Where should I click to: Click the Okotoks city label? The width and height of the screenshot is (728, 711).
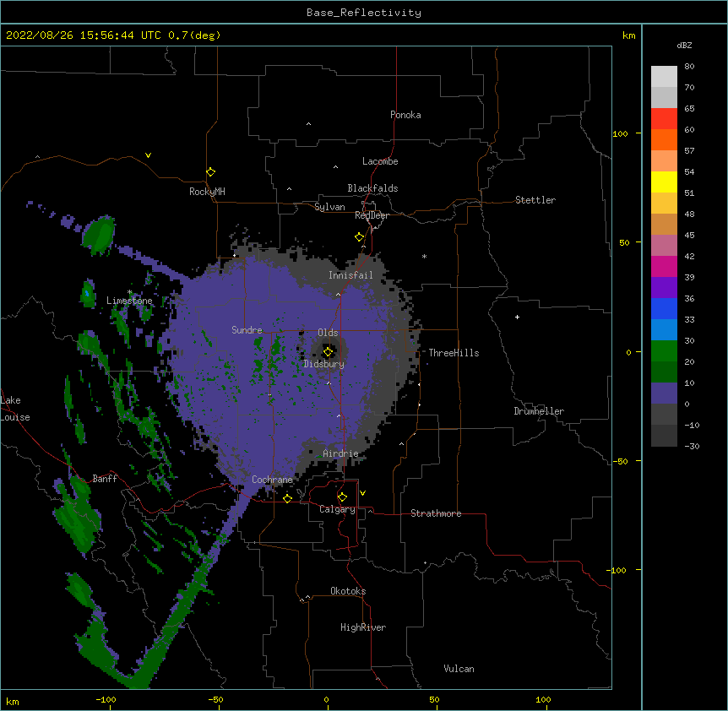pyautogui.click(x=348, y=591)
